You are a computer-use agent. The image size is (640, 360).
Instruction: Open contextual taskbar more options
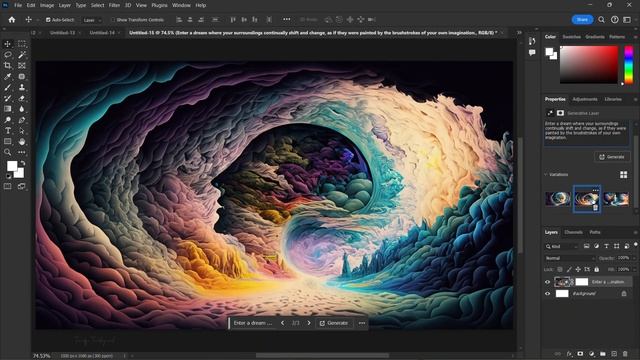(362, 323)
